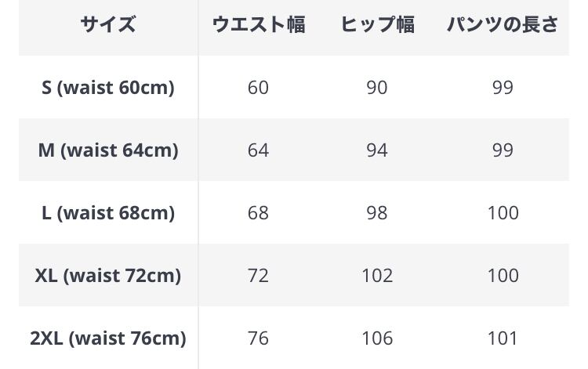Viewport: 588px width, 369px height.
Task: Select hip width value 102 for size XL
Action: (x=377, y=275)
